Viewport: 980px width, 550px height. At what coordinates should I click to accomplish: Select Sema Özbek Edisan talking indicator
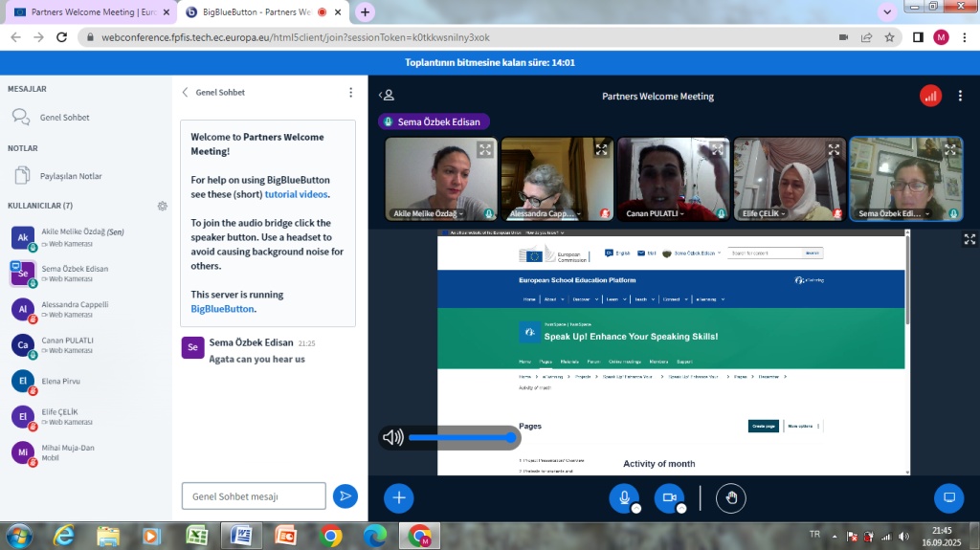click(x=434, y=121)
